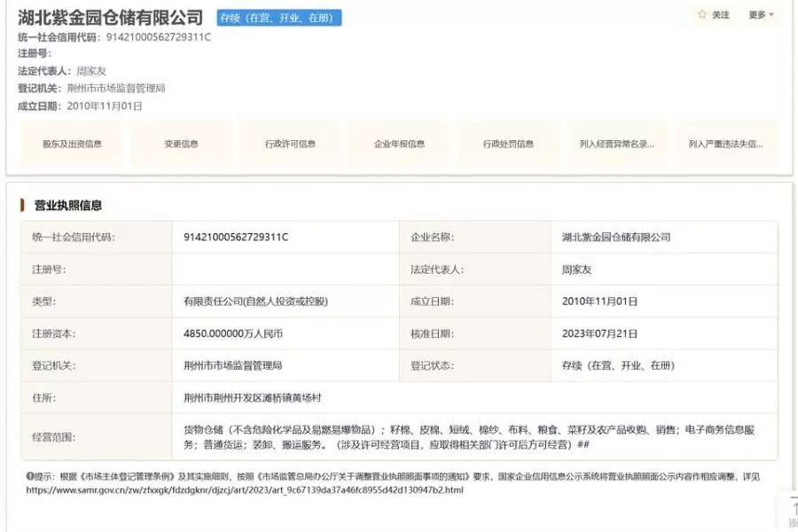The height and width of the screenshot is (532, 798).
Task: Click 登记状态 value in license table
Action: click(618, 365)
